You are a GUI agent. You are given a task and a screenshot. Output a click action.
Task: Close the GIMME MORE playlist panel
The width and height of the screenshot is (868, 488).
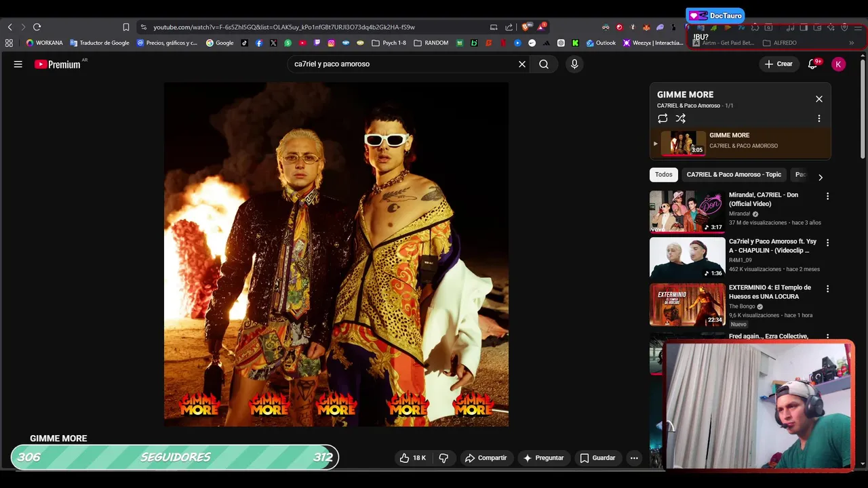819,99
